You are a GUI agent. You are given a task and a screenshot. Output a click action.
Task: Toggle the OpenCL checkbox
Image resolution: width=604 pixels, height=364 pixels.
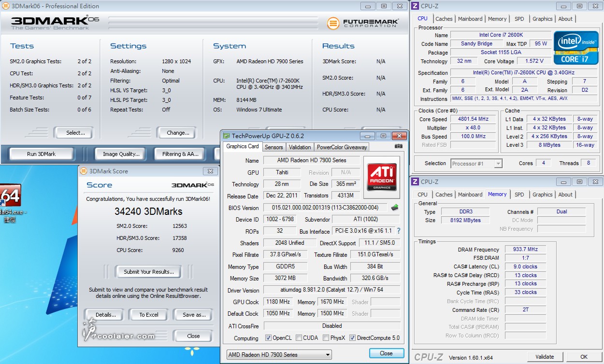coord(269,338)
